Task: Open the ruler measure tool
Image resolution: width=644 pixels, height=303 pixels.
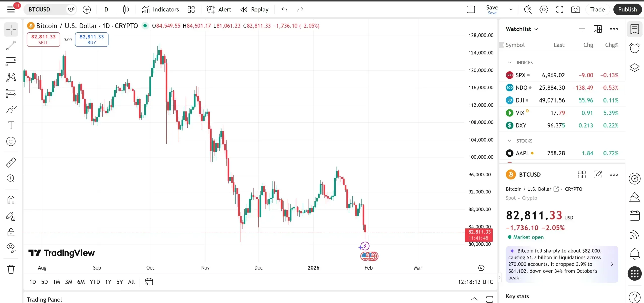Action: tap(11, 163)
